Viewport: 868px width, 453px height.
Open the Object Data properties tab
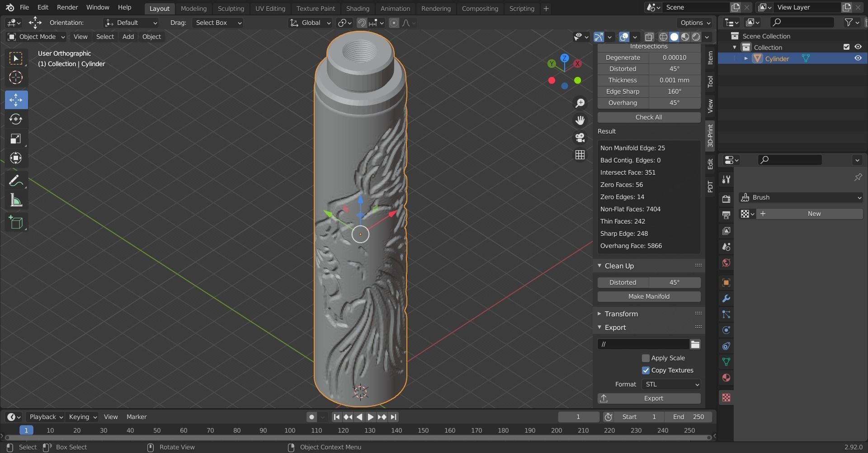(726, 362)
